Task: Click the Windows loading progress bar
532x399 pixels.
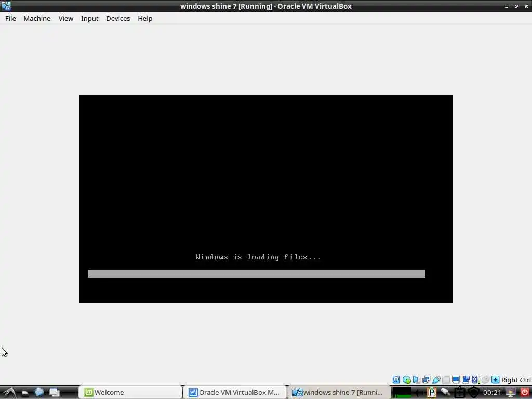Action: pos(257,274)
